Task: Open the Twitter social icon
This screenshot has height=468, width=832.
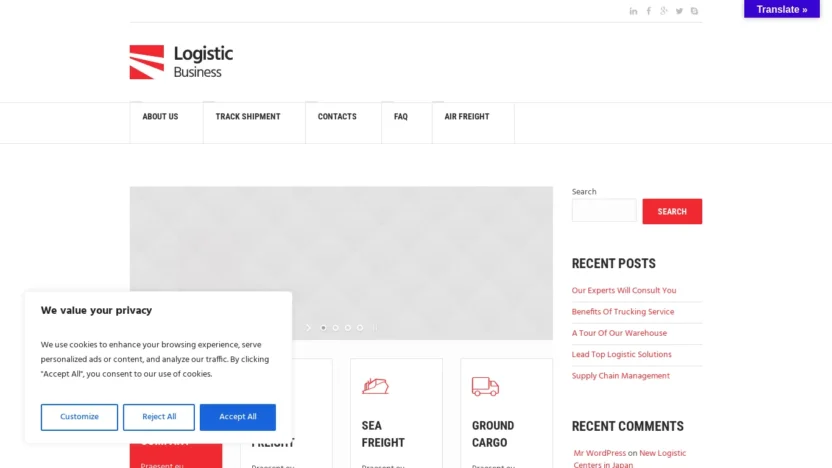Action: [679, 11]
